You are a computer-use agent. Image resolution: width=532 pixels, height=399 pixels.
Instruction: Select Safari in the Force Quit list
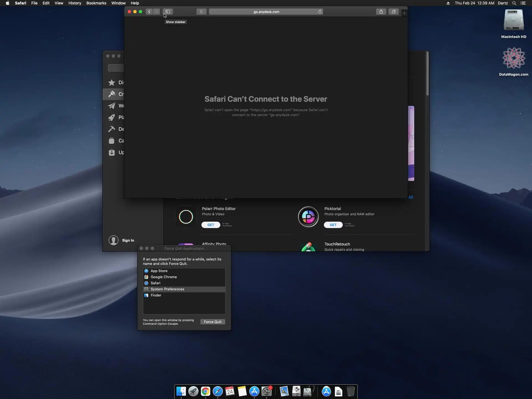155,283
